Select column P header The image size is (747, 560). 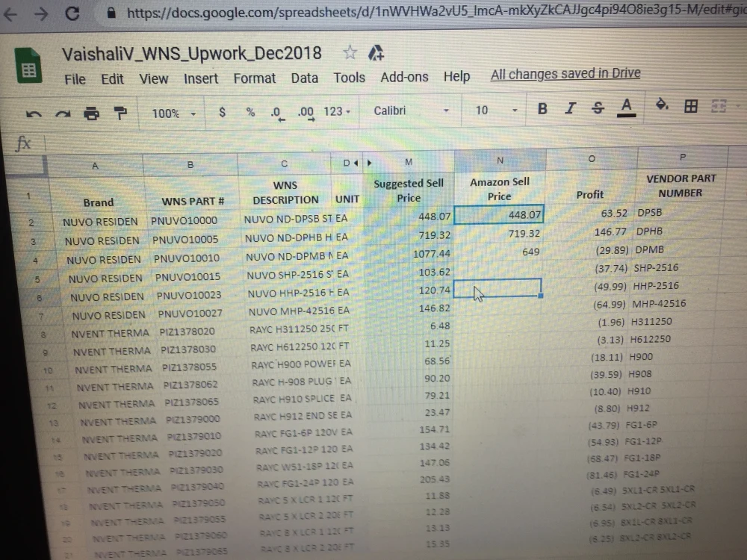point(682,157)
